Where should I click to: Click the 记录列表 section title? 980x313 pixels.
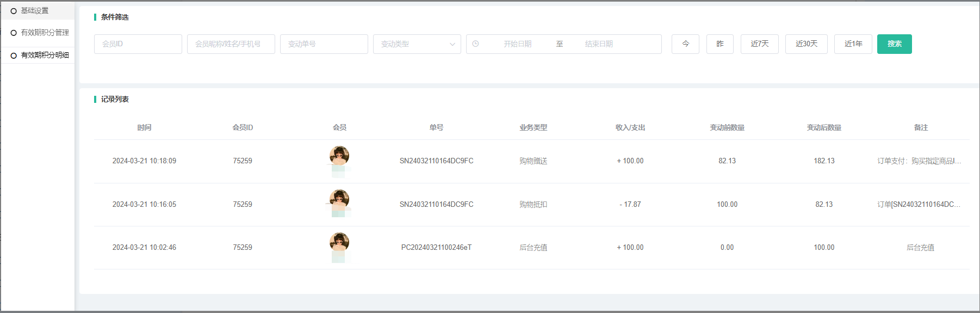115,99
